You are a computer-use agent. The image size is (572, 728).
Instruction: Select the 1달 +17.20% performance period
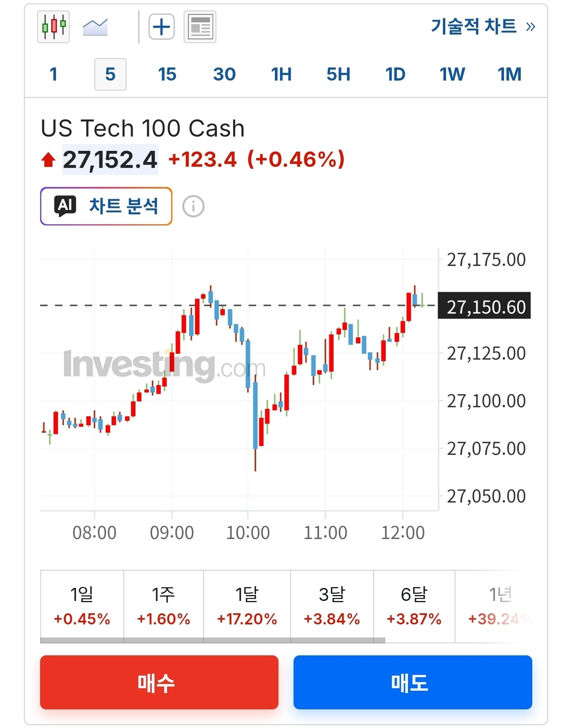click(247, 606)
